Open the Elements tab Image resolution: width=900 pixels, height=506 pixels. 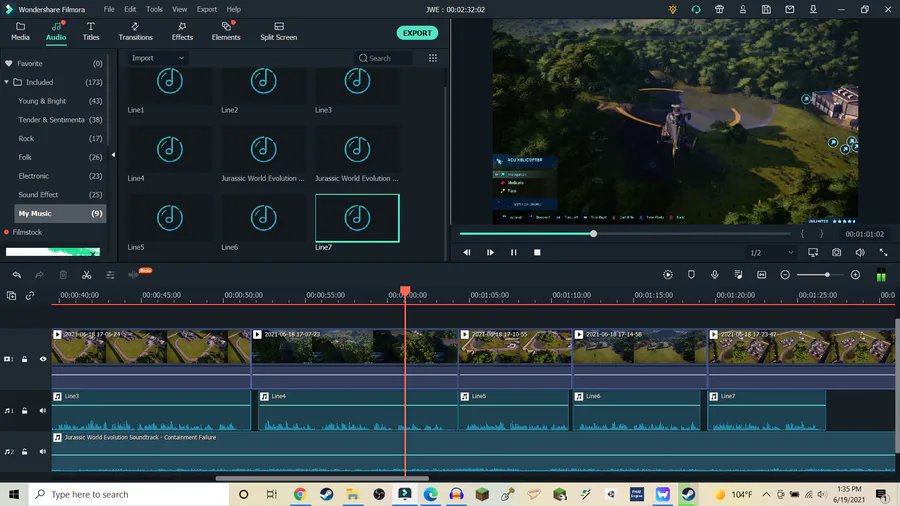pyautogui.click(x=226, y=31)
